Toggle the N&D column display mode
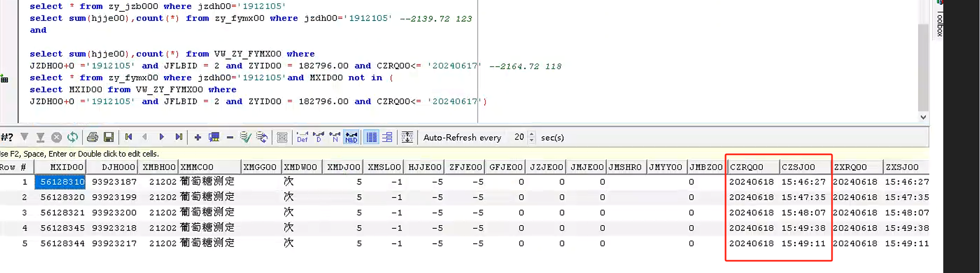The width and height of the screenshot is (980, 273). [x=351, y=137]
